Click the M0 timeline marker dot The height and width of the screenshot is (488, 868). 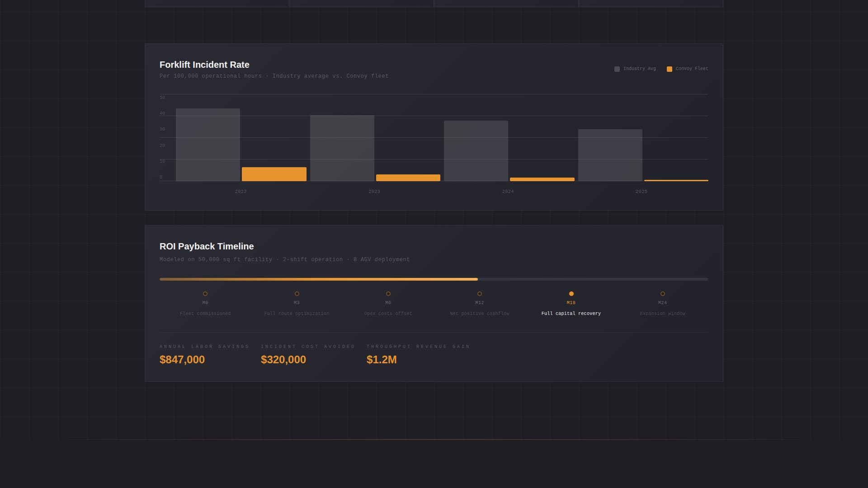pyautogui.click(x=205, y=294)
